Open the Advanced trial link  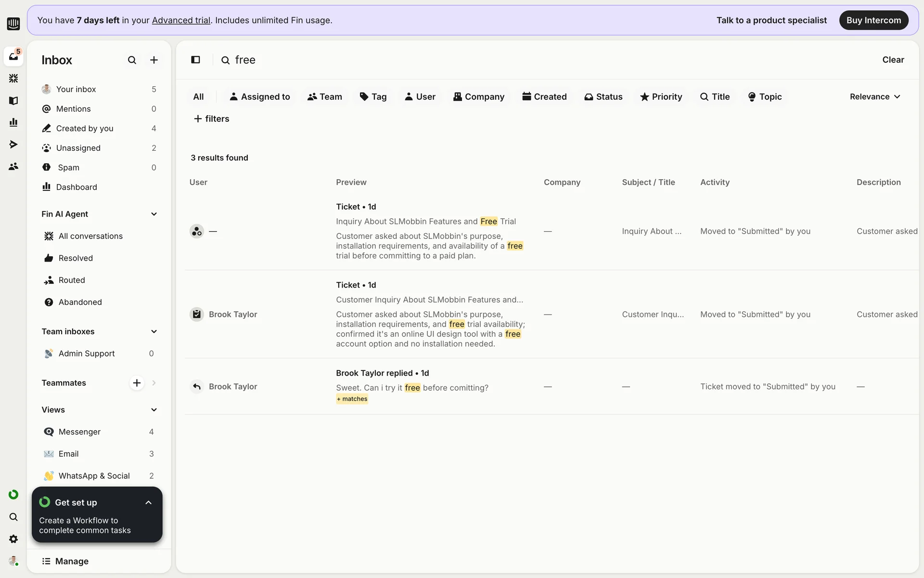point(181,20)
